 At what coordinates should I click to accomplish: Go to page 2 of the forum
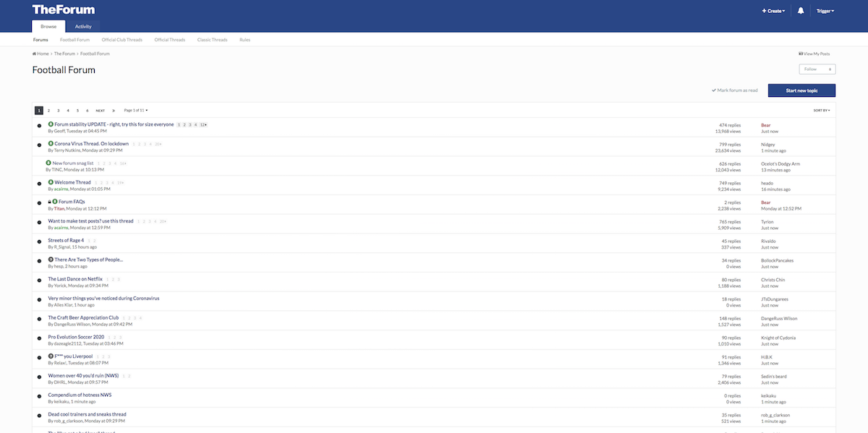point(48,110)
